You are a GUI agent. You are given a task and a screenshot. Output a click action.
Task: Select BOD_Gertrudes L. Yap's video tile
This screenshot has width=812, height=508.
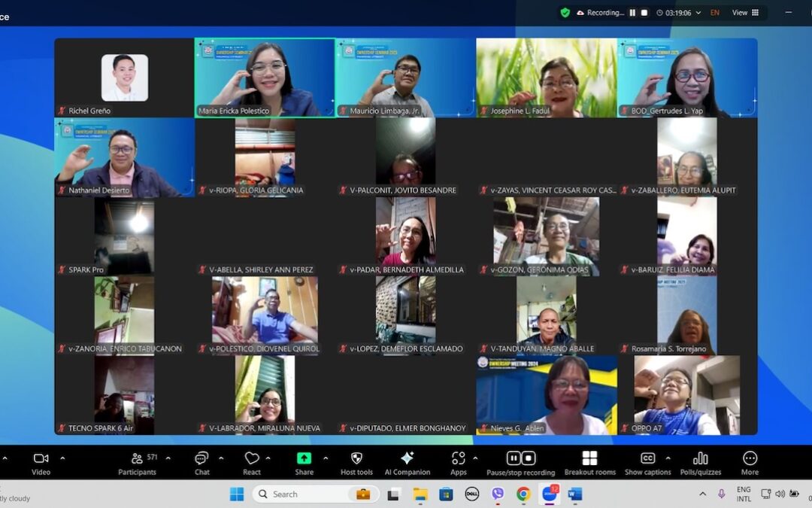coord(687,78)
